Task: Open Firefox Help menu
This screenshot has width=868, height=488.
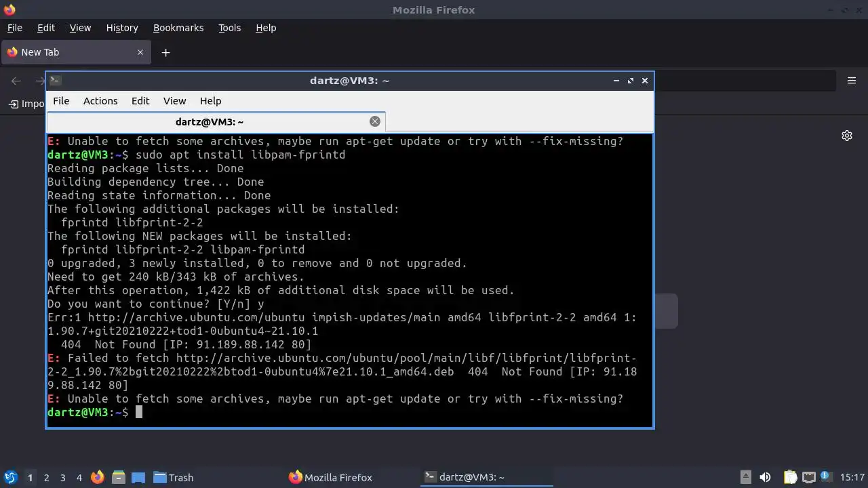Action: 266,28
